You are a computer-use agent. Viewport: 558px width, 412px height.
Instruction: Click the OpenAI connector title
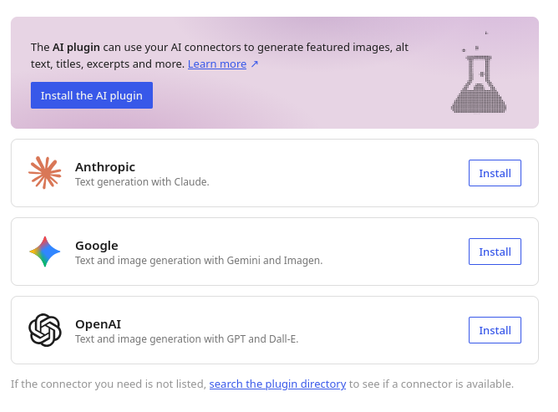pos(98,324)
